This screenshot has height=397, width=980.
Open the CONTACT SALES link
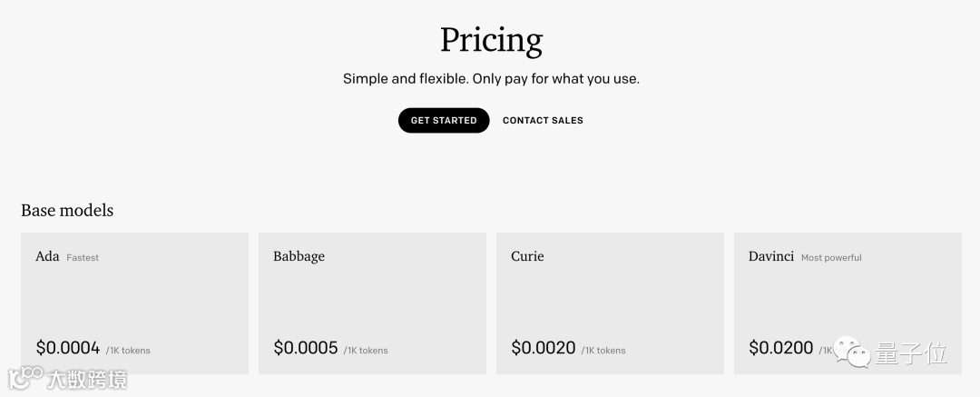(543, 120)
